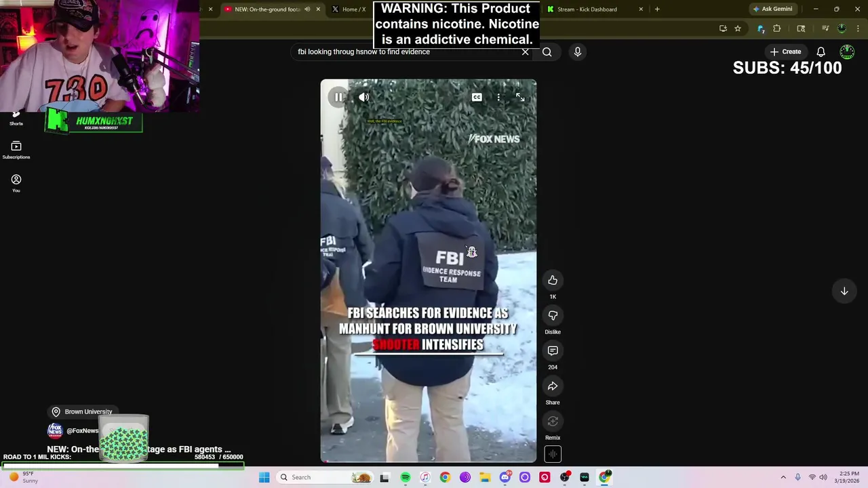Open Subscriptions in YouTube sidebar
This screenshot has height=488, width=868.
tap(16, 150)
